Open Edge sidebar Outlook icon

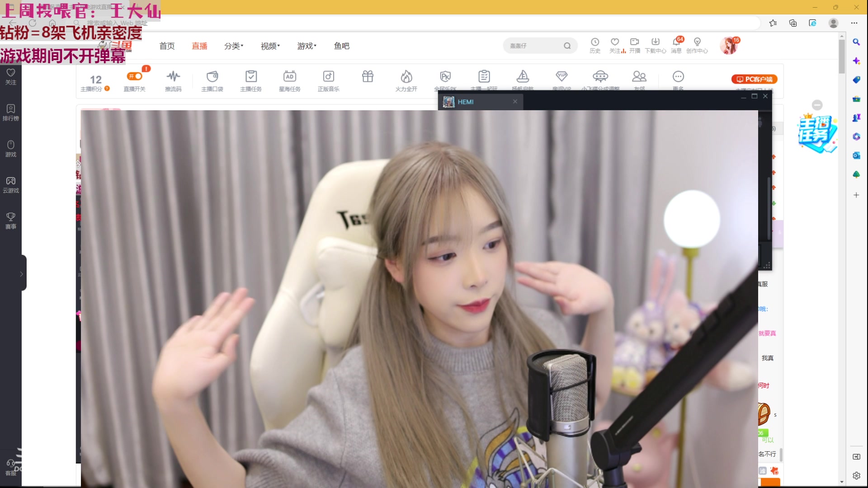click(x=856, y=155)
